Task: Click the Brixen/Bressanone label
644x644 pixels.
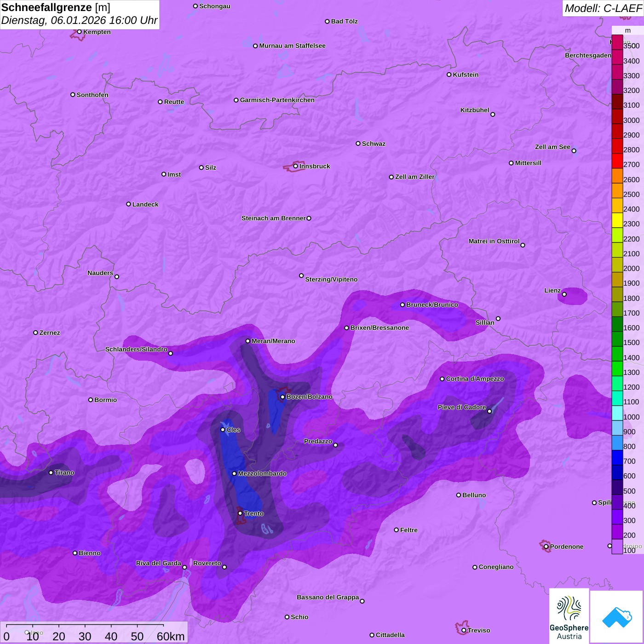Action: pos(379,328)
